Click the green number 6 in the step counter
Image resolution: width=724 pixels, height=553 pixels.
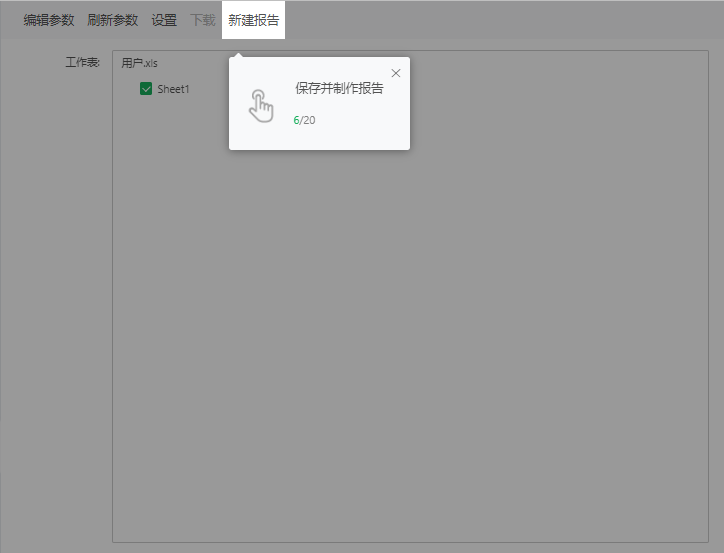(296, 120)
